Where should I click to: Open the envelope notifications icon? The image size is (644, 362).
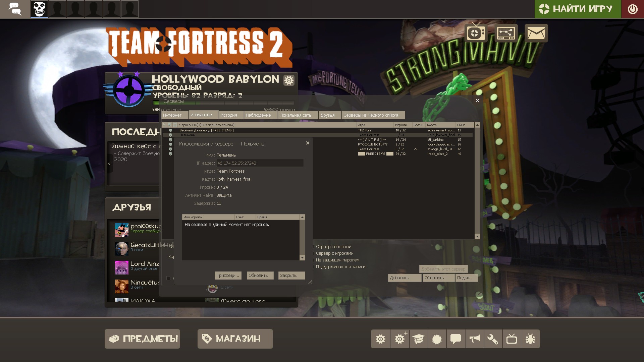point(536,33)
